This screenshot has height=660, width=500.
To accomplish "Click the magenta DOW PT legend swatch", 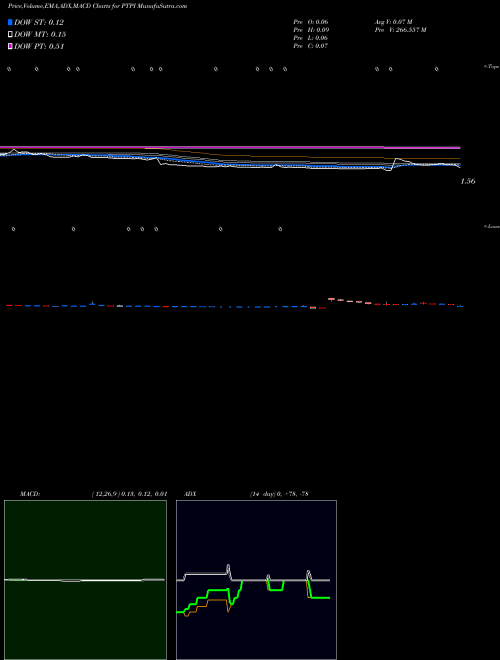I will (x=11, y=46).
